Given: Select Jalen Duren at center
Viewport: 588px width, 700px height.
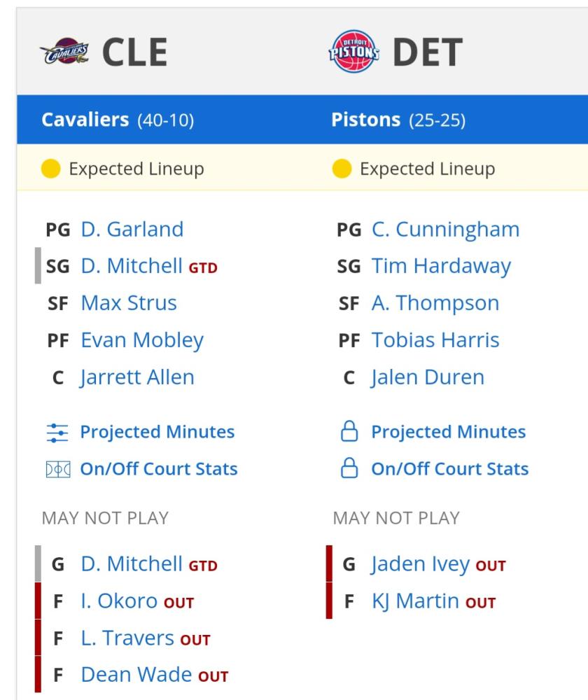Looking at the screenshot, I should [x=428, y=378].
